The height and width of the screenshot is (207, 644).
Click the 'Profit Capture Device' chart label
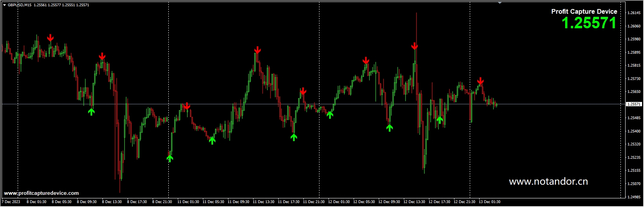pyautogui.click(x=584, y=11)
